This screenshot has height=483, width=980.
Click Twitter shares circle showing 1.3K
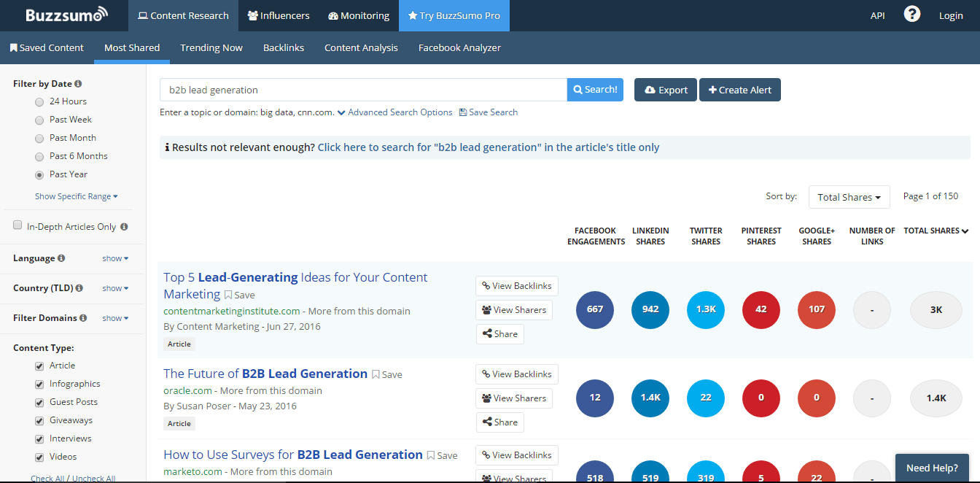click(706, 309)
